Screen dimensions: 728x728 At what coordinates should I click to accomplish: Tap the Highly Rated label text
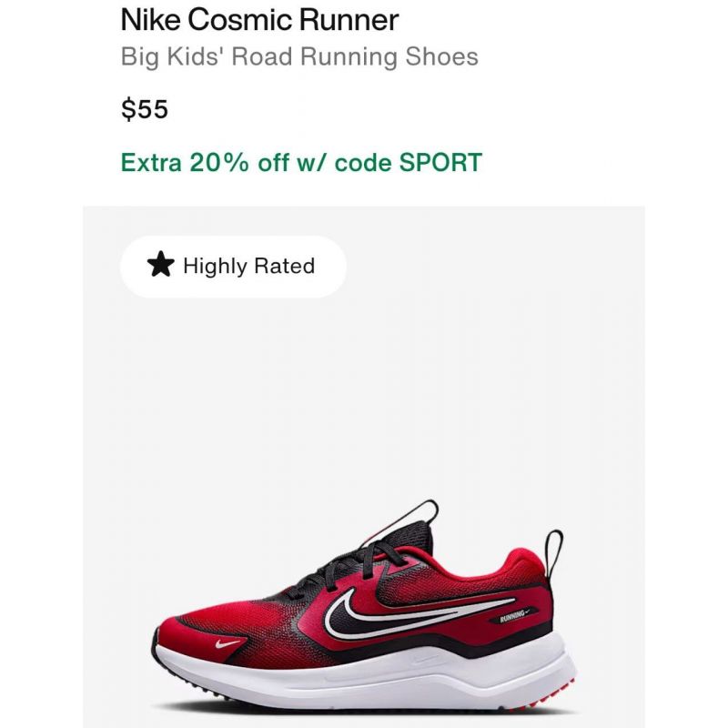point(248,266)
